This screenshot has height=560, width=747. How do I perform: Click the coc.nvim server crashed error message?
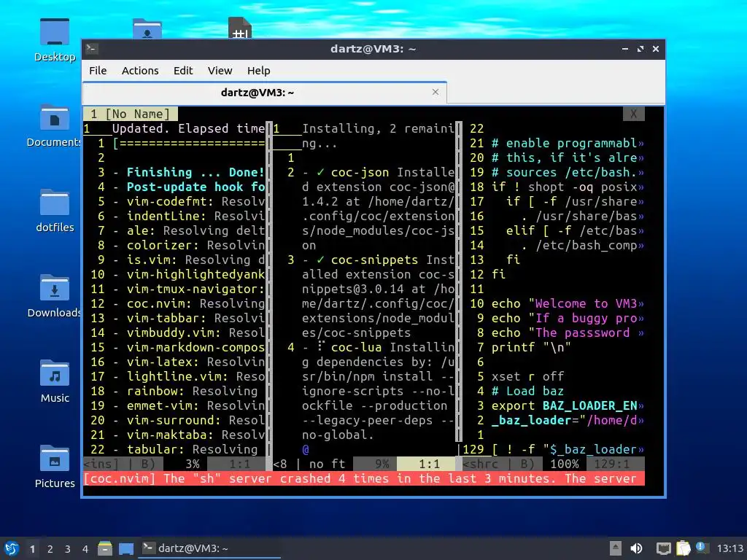pos(364,478)
